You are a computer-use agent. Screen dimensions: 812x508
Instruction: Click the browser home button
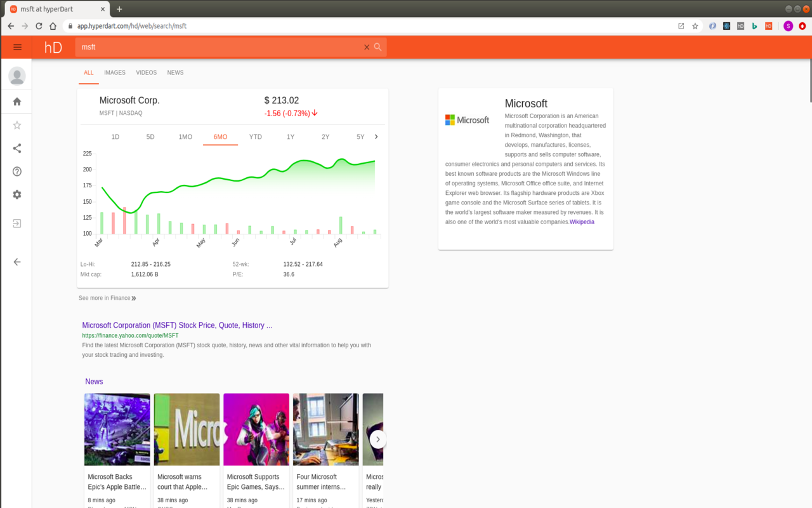[x=53, y=26]
